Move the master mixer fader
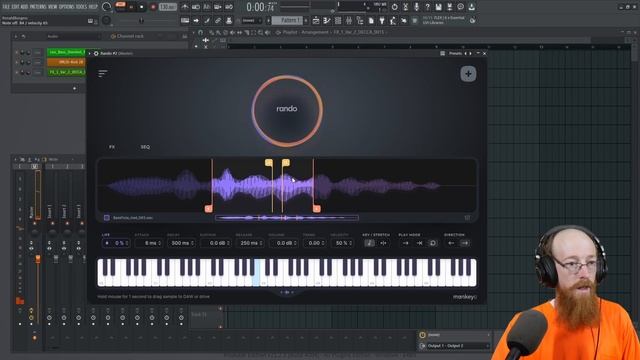This screenshot has height=360, width=640. pyautogui.click(x=38, y=259)
